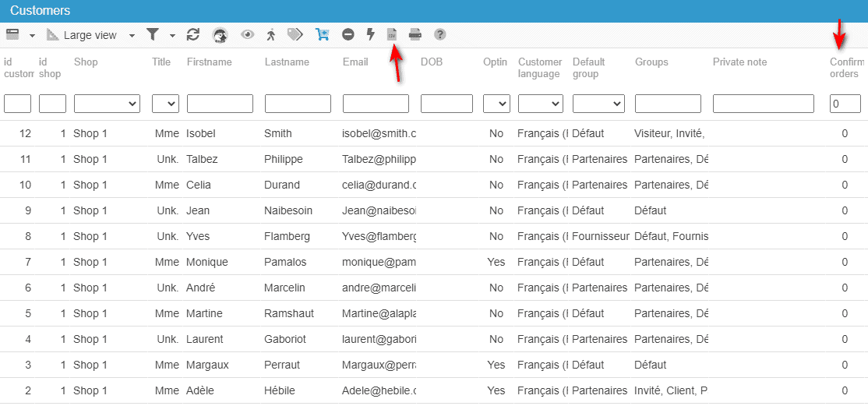868x406 pixels.
Task: Click the price tags icon
Action: pos(295,34)
